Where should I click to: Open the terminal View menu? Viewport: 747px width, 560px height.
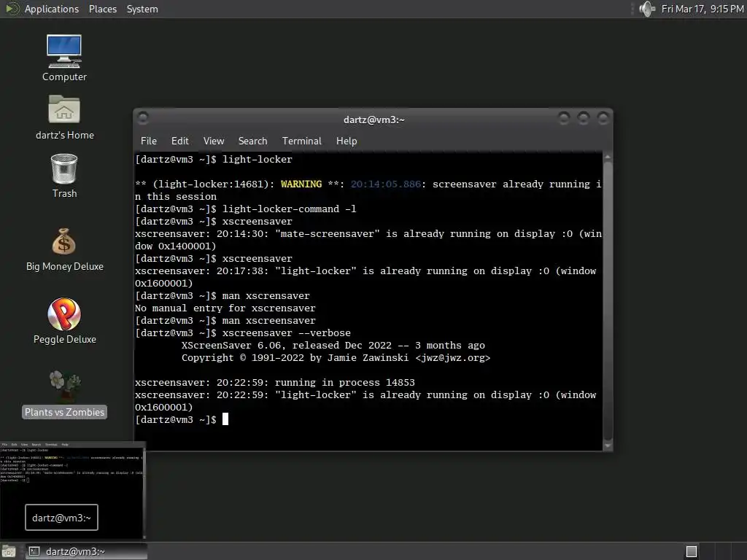pyautogui.click(x=214, y=141)
